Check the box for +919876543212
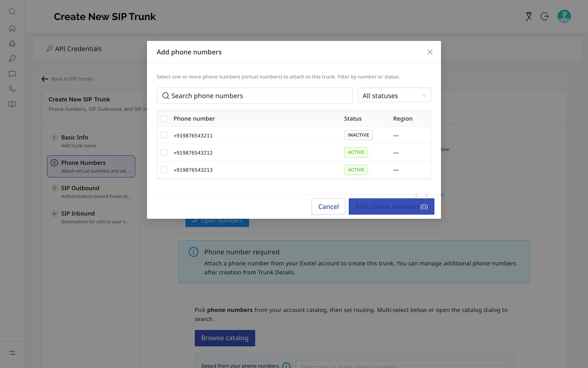This screenshot has width=588, height=368. (x=164, y=153)
